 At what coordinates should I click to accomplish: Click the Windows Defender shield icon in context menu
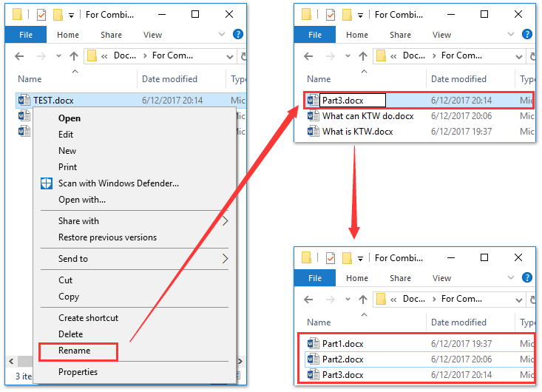coord(46,183)
